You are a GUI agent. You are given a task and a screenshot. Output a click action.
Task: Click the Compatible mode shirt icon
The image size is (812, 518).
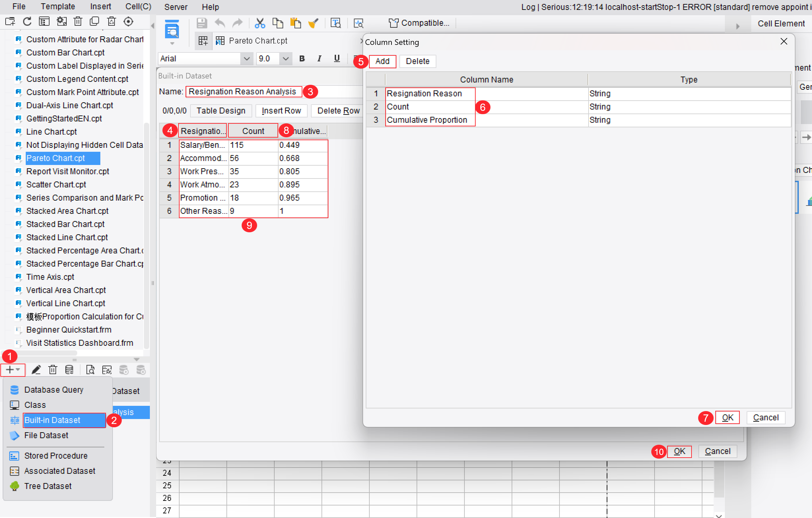[393, 23]
